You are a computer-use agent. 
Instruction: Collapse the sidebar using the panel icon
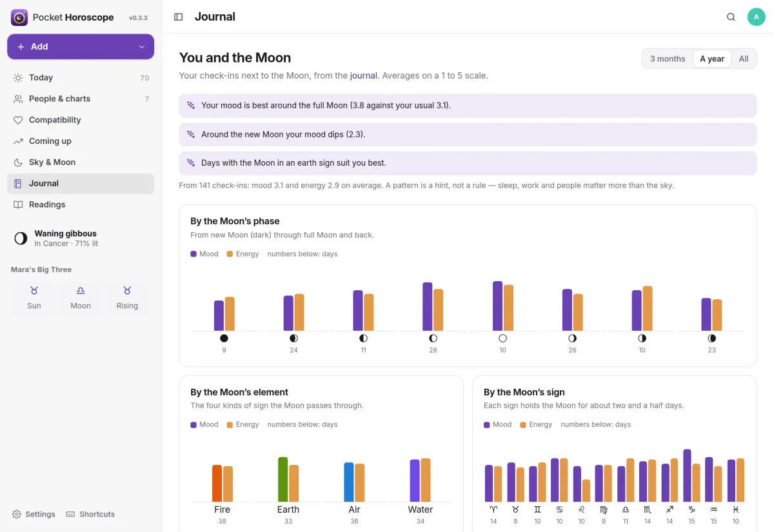(179, 17)
